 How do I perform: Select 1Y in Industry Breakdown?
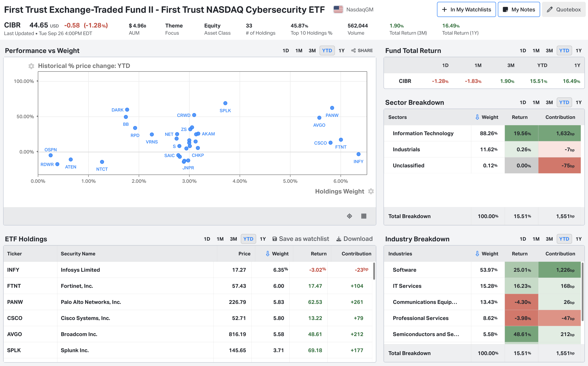click(579, 239)
